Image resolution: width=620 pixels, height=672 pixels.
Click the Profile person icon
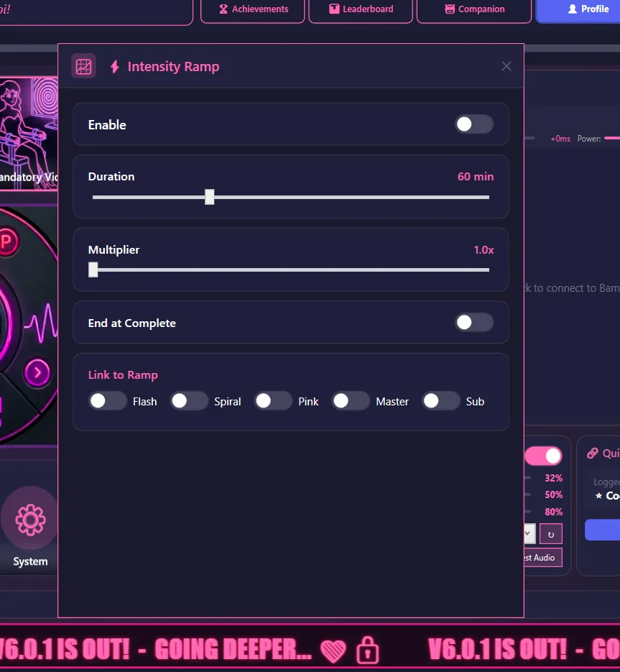tap(573, 9)
